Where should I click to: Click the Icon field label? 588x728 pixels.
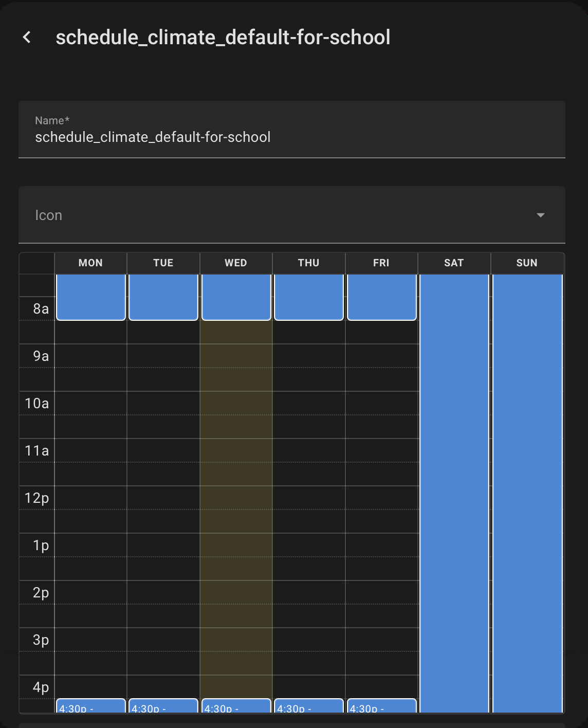tap(49, 215)
